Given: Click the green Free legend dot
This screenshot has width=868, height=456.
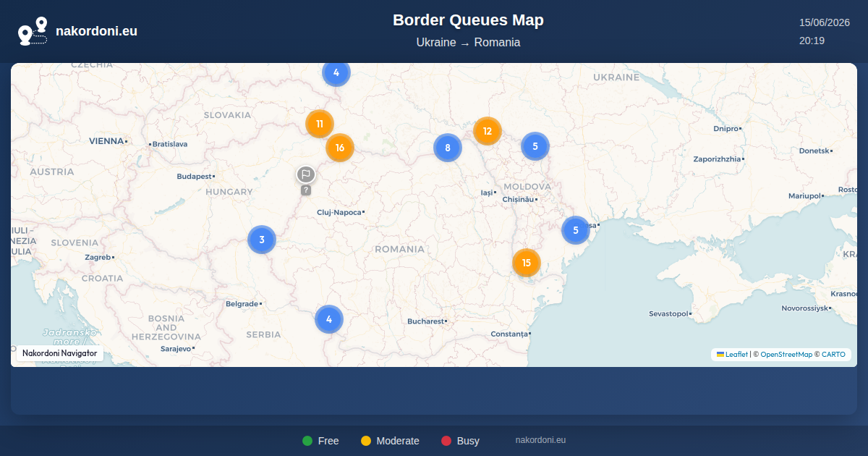Looking at the screenshot, I should [307, 441].
